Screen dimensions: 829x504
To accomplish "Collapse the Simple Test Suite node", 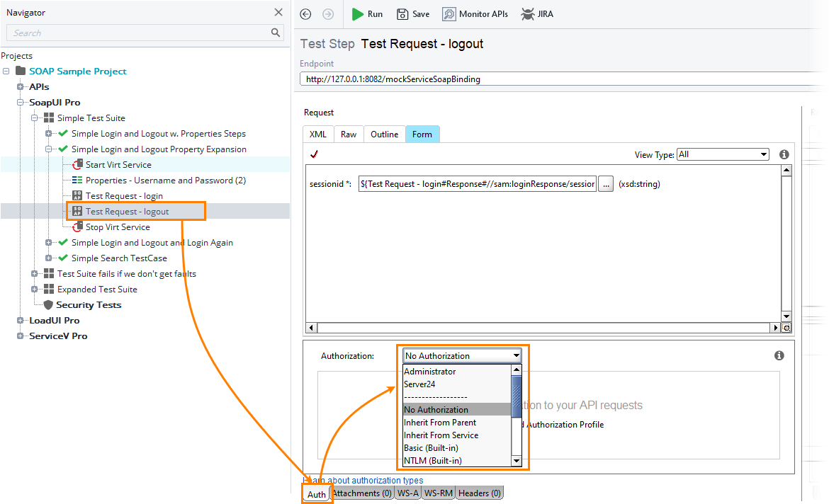I will coord(35,118).
